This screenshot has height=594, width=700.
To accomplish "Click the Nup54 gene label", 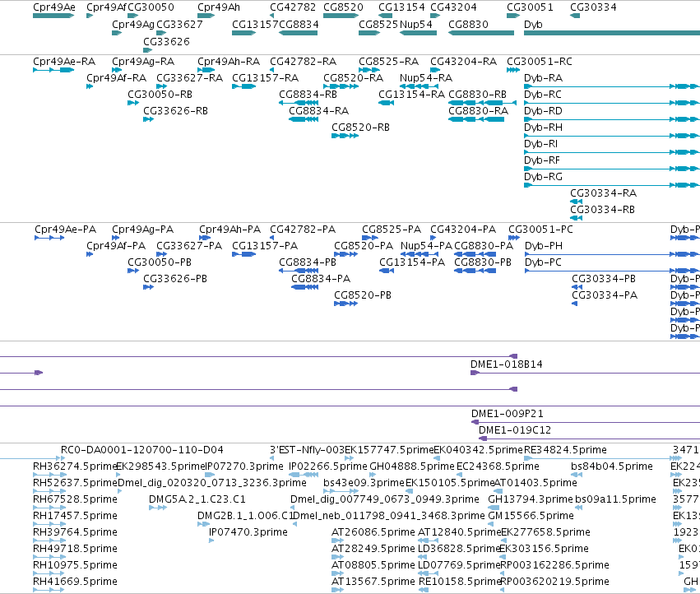I will pos(416,24).
